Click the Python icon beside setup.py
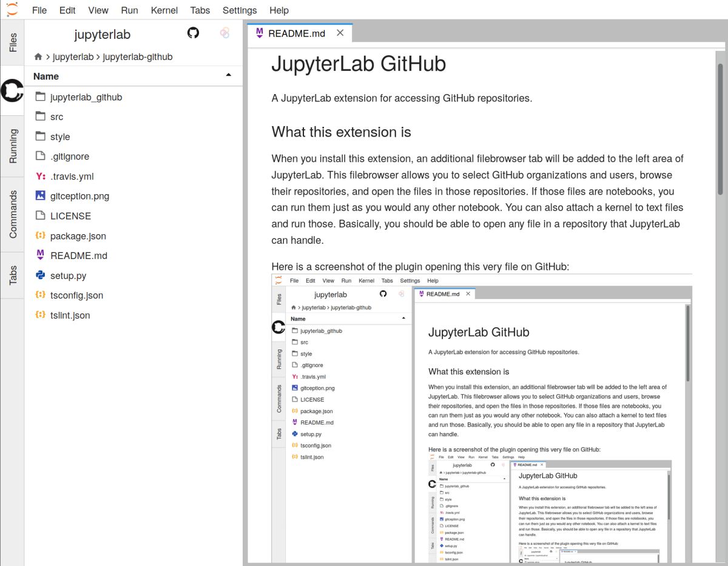The image size is (728, 566). [x=40, y=275]
